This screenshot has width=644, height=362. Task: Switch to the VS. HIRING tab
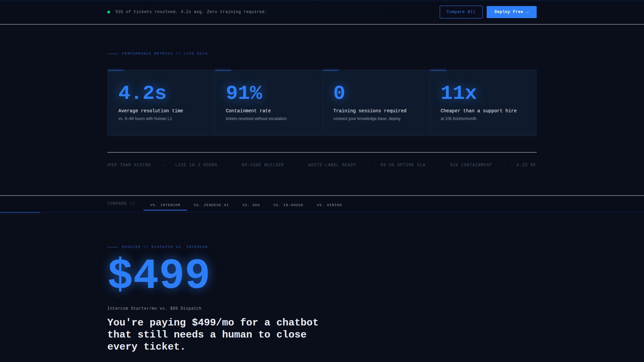pyautogui.click(x=329, y=205)
